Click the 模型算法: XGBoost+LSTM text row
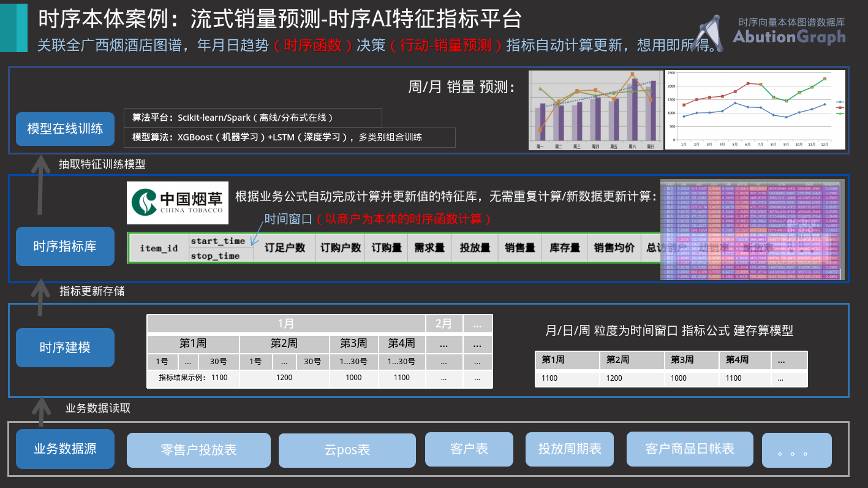Screen dimensions: 868x488 click(x=290, y=137)
